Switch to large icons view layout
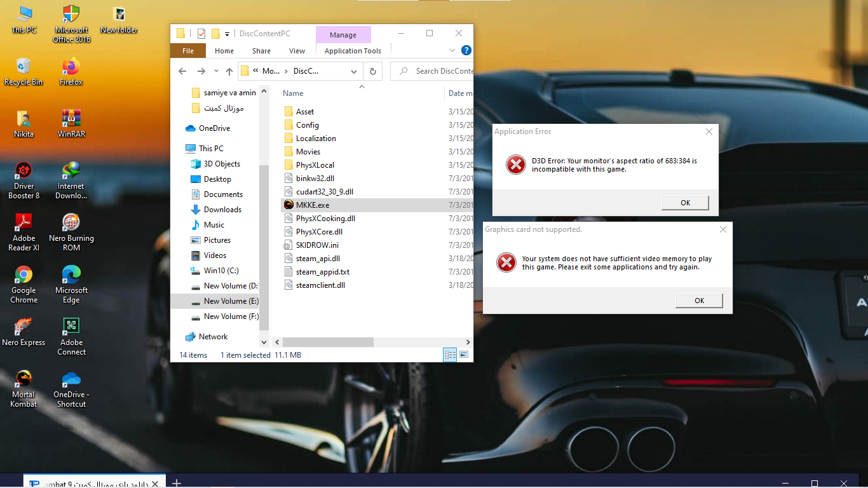 pyautogui.click(x=464, y=355)
